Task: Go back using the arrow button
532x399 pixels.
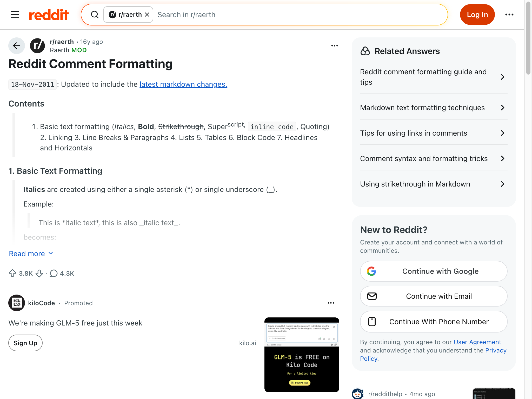Action: click(x=17, y=46)
